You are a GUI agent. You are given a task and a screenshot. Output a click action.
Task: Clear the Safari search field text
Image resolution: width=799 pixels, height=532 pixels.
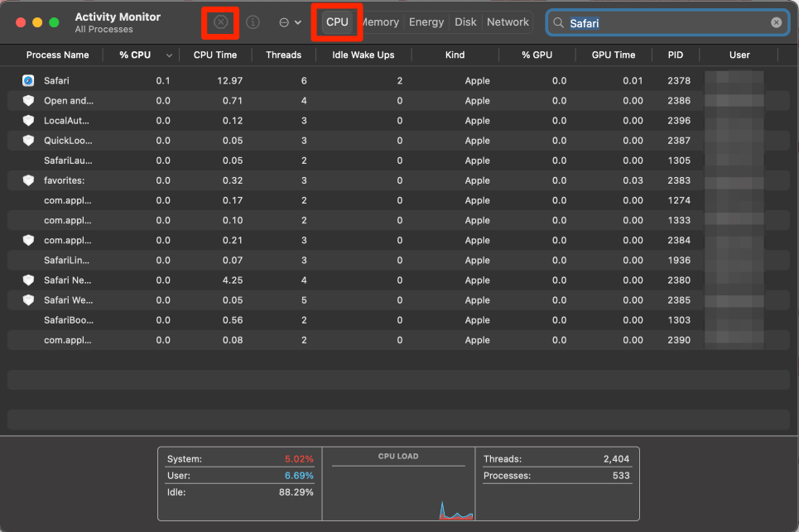click(x=776, y=22)
